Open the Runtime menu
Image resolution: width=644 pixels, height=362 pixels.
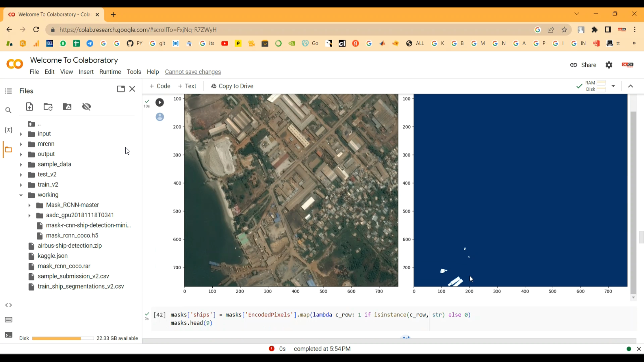110,72
